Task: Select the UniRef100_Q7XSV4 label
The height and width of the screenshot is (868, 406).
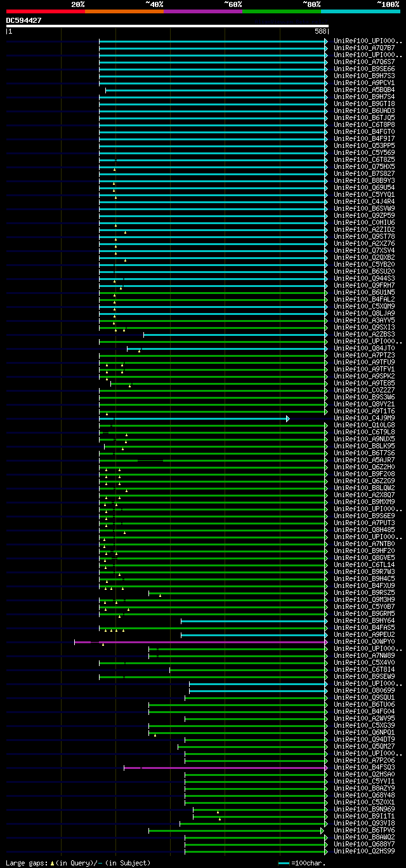Action: click(x=364, y=250)
